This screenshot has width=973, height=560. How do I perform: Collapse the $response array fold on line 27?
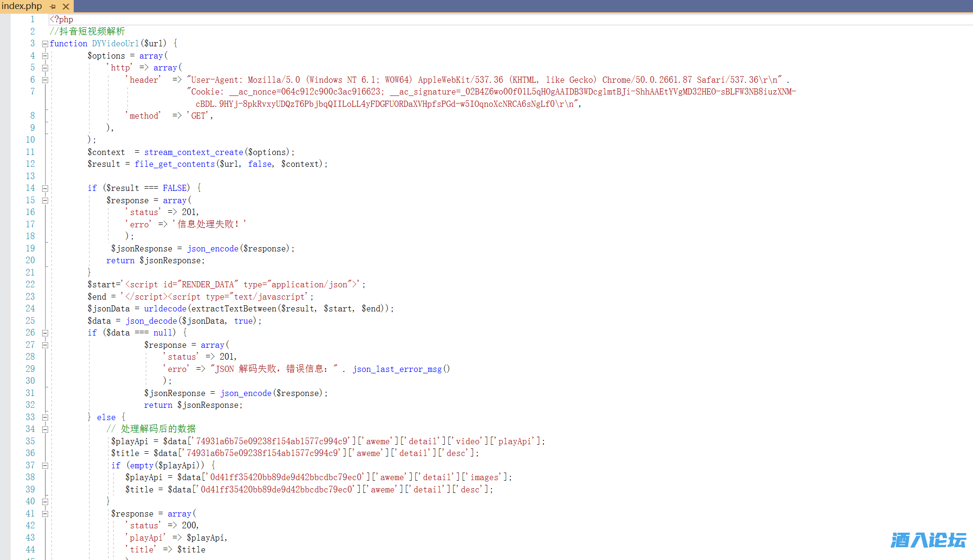[x=45, y=345]
